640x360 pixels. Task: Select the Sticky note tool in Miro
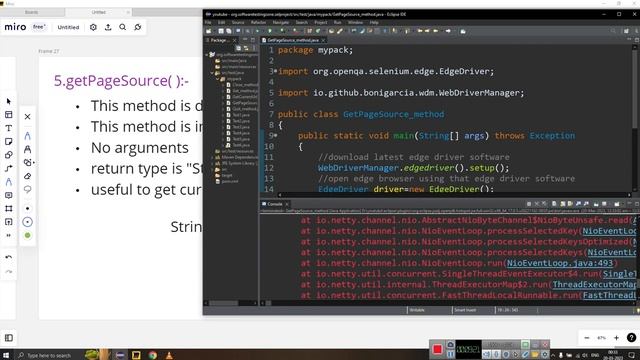pos(9,142)
